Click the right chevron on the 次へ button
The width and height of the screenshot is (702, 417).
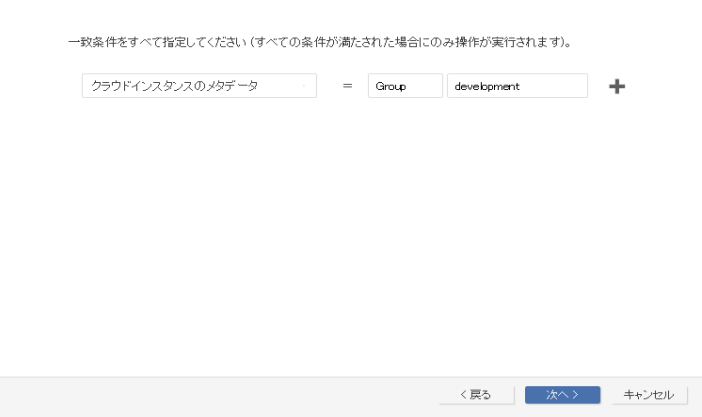point(576,395)
